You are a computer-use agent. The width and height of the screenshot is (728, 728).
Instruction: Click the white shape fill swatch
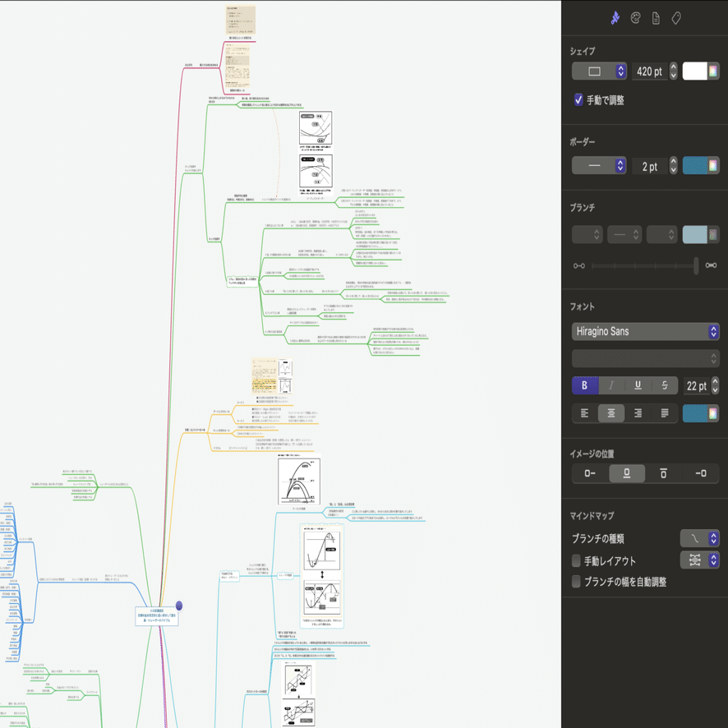(x=694, y=71)
